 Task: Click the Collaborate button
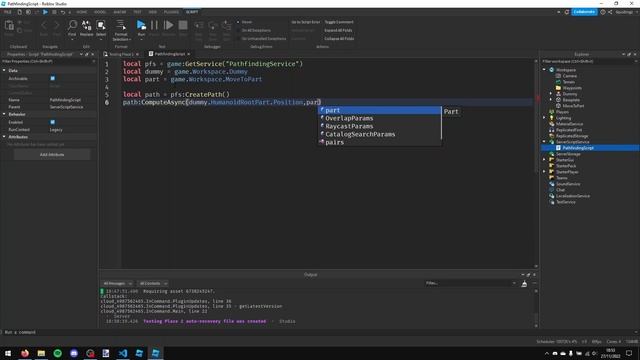point(584,12)
